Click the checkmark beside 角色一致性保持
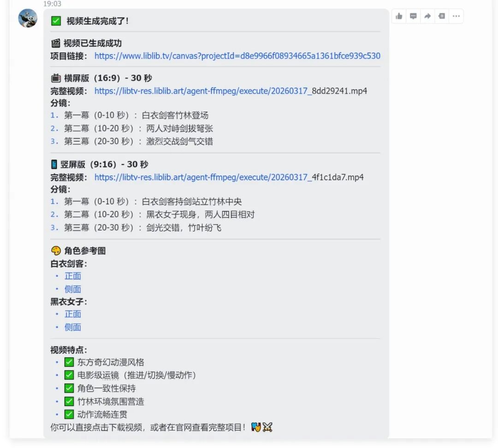The image size is (498, 448). (x=69, y=388)
